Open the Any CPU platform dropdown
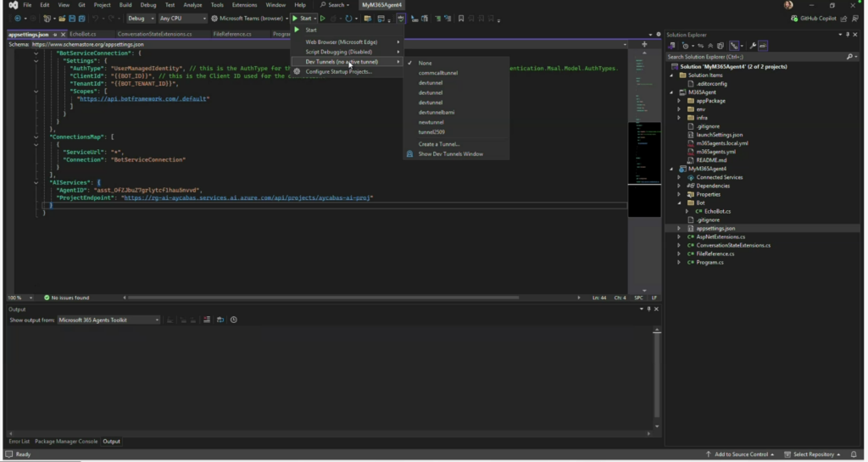The image size is (868, 462). (x=182, y=19)
